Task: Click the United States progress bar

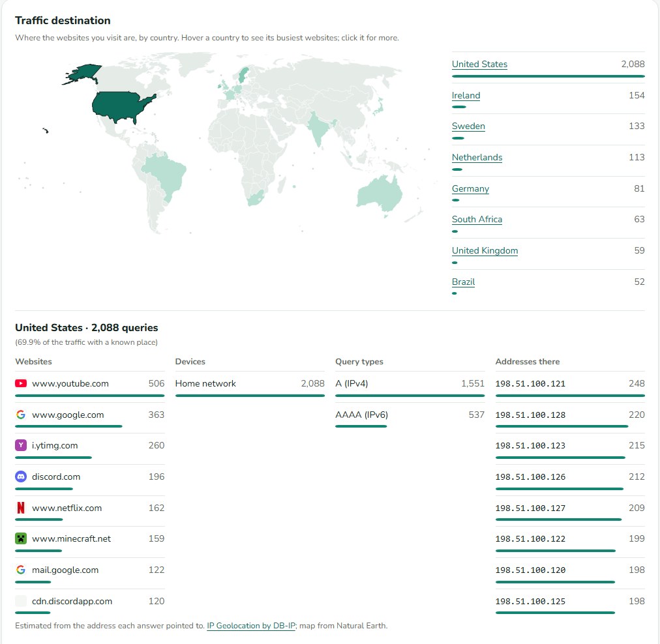Action: (x=548, y=76)
